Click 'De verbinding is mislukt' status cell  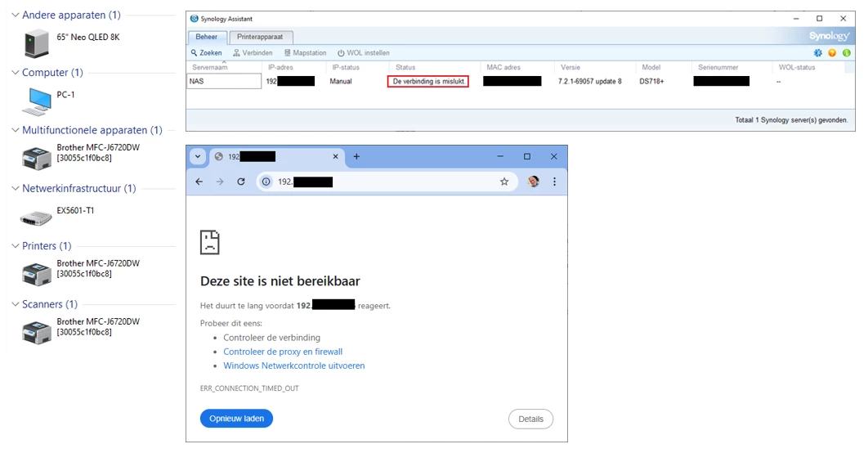click(x=428, y=82)
